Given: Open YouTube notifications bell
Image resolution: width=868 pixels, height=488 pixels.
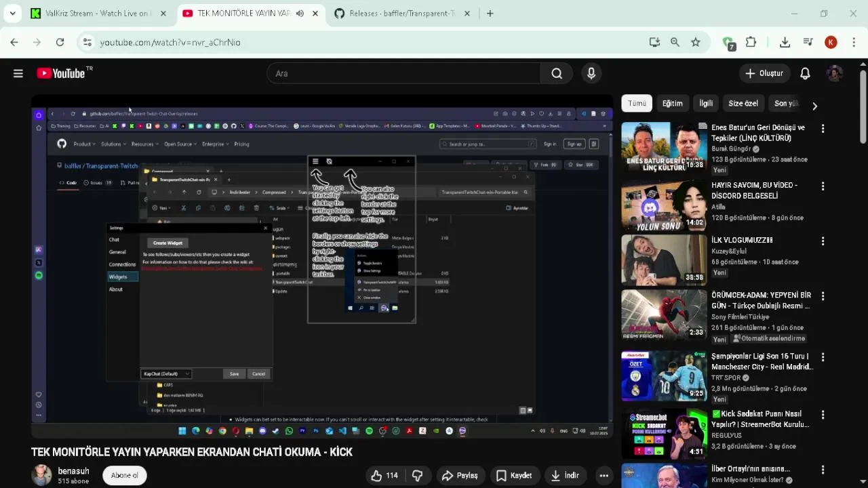Looking at the screenshot, I should pos(805,73).
